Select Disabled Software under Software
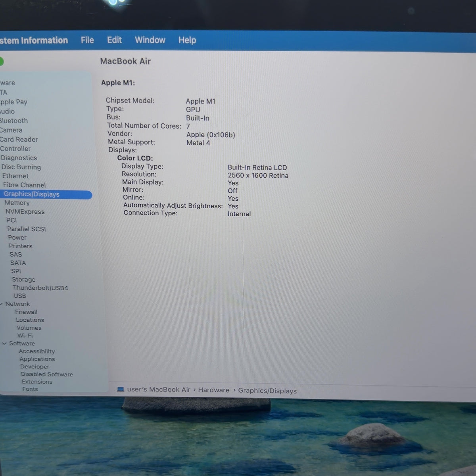 click(x=47, y=374)
